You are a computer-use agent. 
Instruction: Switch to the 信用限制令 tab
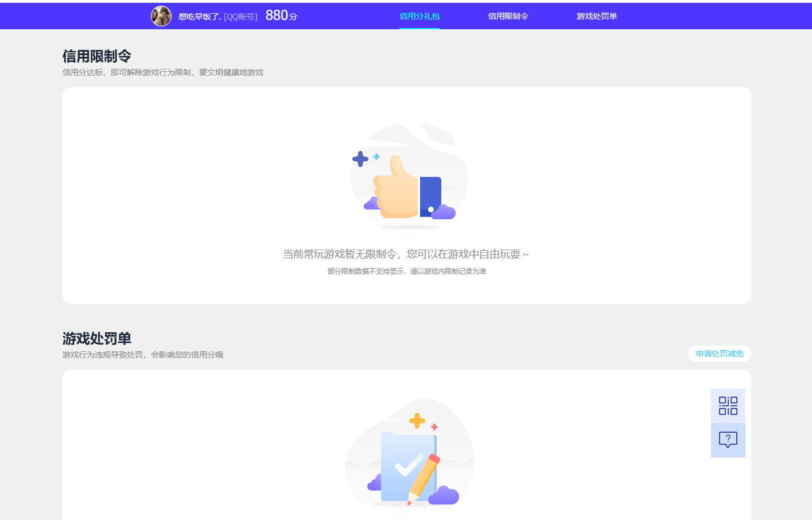click(x=508, y=16)
